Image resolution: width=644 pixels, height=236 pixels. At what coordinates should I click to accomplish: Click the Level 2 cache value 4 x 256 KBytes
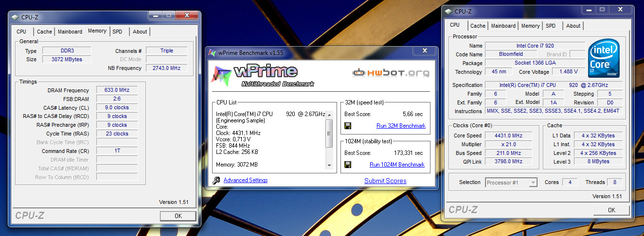pyautogui.click(x=598, y=153)
